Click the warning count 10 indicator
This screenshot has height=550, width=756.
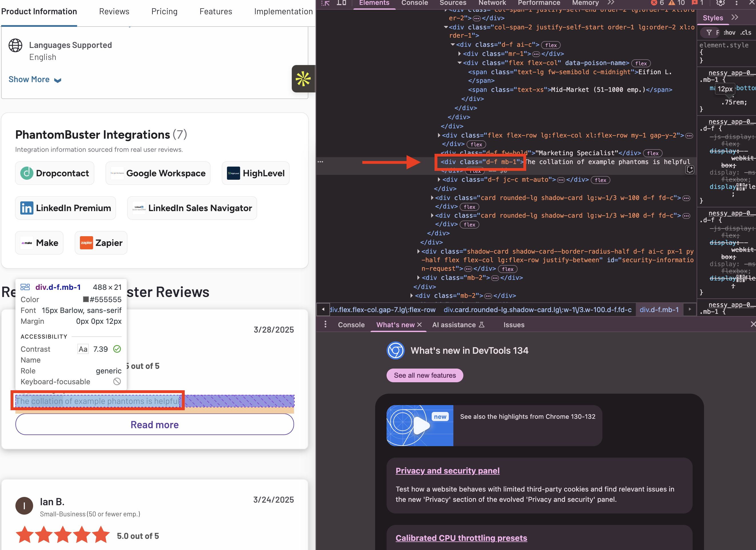[677, 3]
